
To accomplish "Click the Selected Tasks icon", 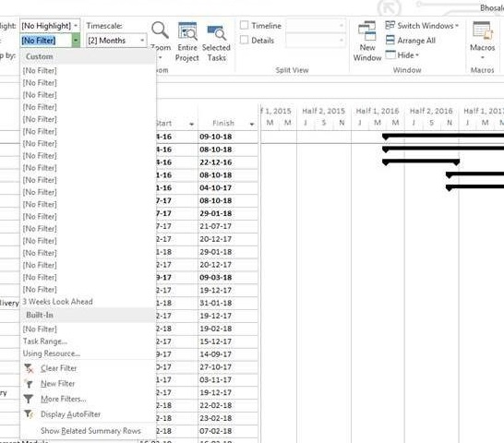I will click(x=216, y=32).
